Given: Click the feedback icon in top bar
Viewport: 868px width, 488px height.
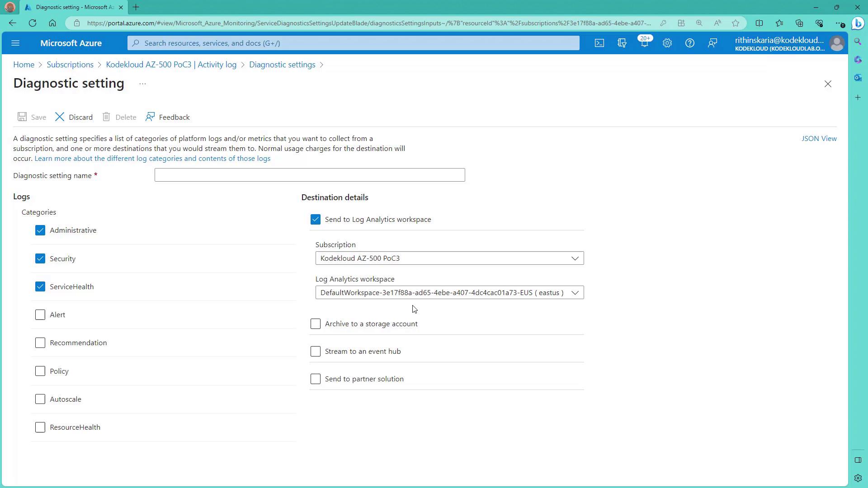Looking at the screenshot, I should tap(712, 43).
